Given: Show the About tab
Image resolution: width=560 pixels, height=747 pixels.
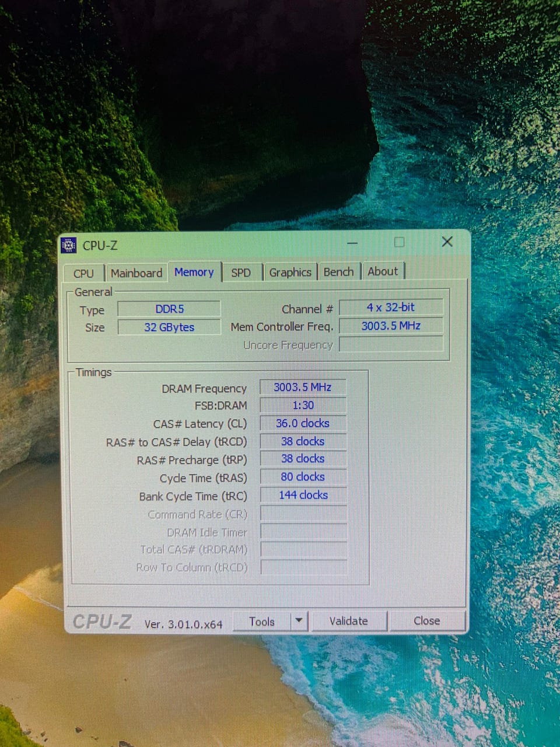Looking at the screenshot, I should point(383,271).
